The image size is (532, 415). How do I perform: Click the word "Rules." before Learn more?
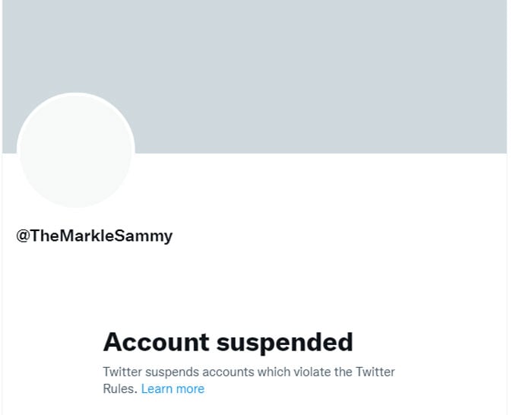click(120, 388)
